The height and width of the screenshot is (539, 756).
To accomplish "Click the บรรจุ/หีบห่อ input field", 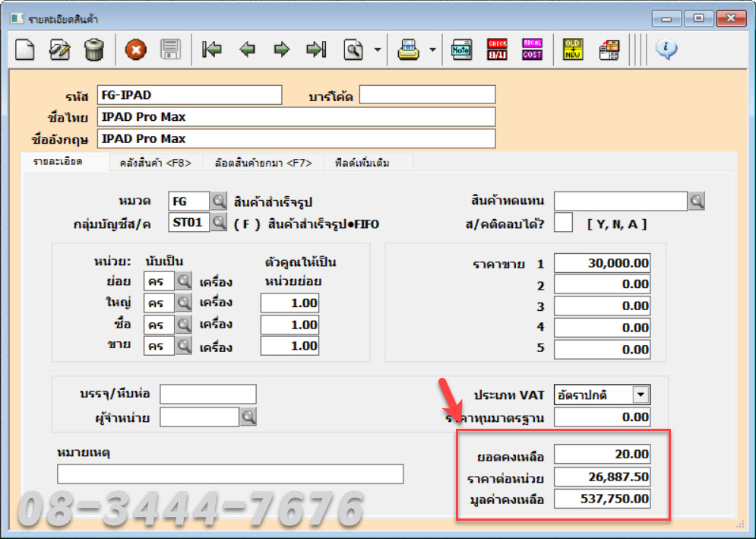I will point(207,394).
